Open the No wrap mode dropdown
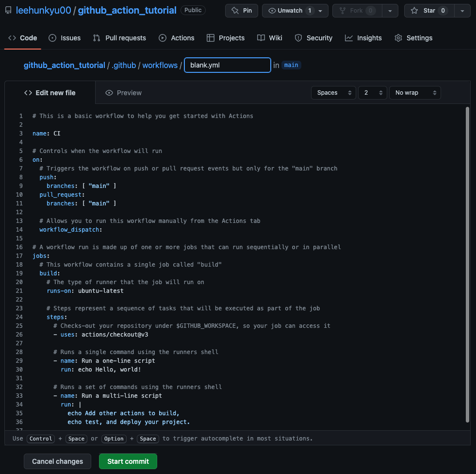Viewport: 476px width, 474px height. [x=415, y=93]
